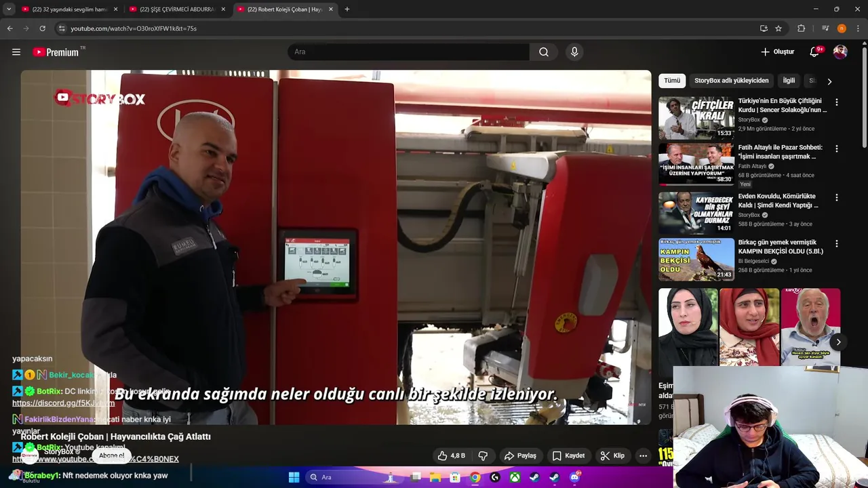Open File Explorer from the taskbar
Screen dimensions: 868x488
[x=435, y=477]
